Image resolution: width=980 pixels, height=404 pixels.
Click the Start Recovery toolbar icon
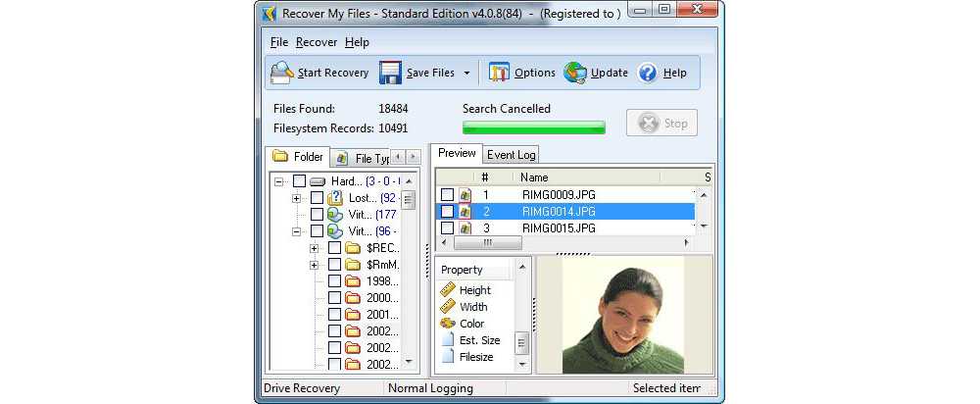(282, 73)
